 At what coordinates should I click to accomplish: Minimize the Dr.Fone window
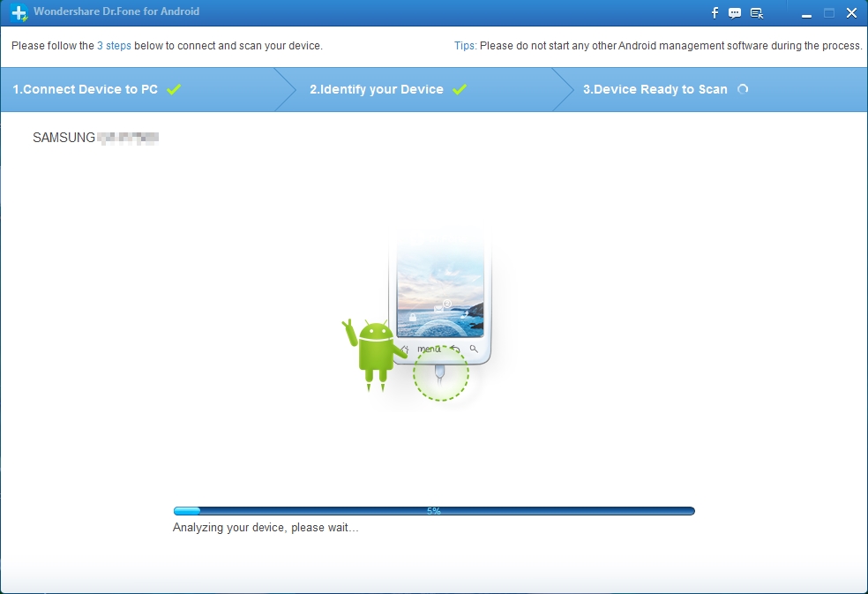[x=806, y=13]
